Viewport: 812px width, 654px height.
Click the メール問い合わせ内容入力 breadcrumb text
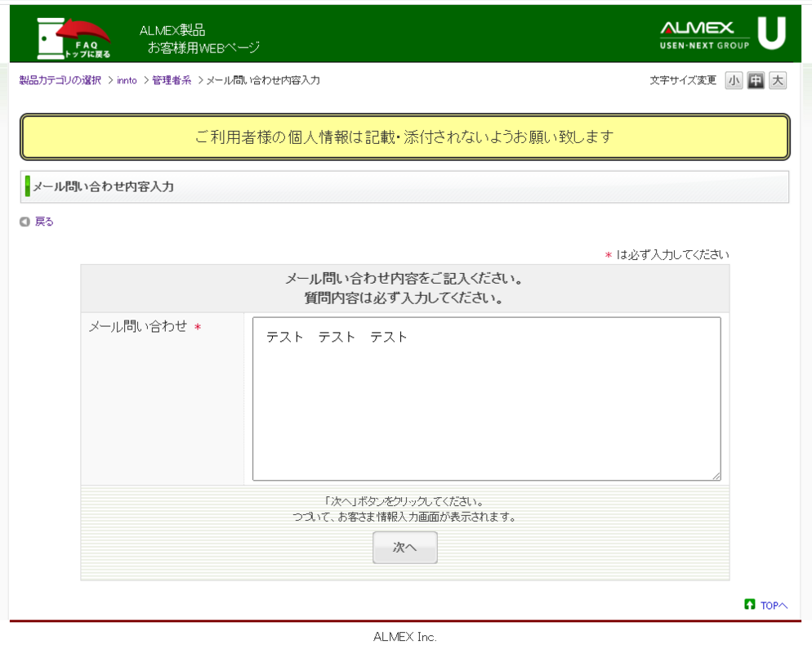[x=262, y=80]
